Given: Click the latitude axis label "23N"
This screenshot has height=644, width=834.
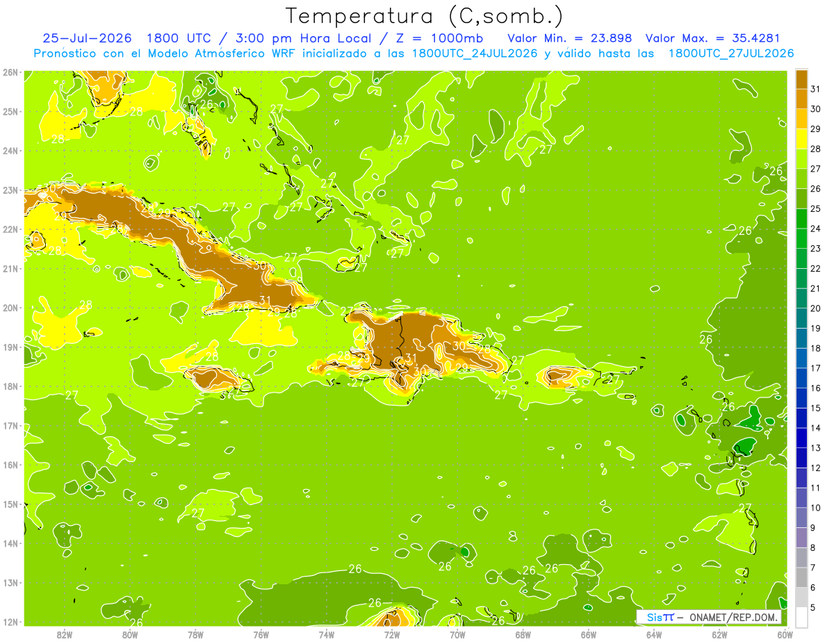Looking at the screenshot, I should tap(10, 190).
